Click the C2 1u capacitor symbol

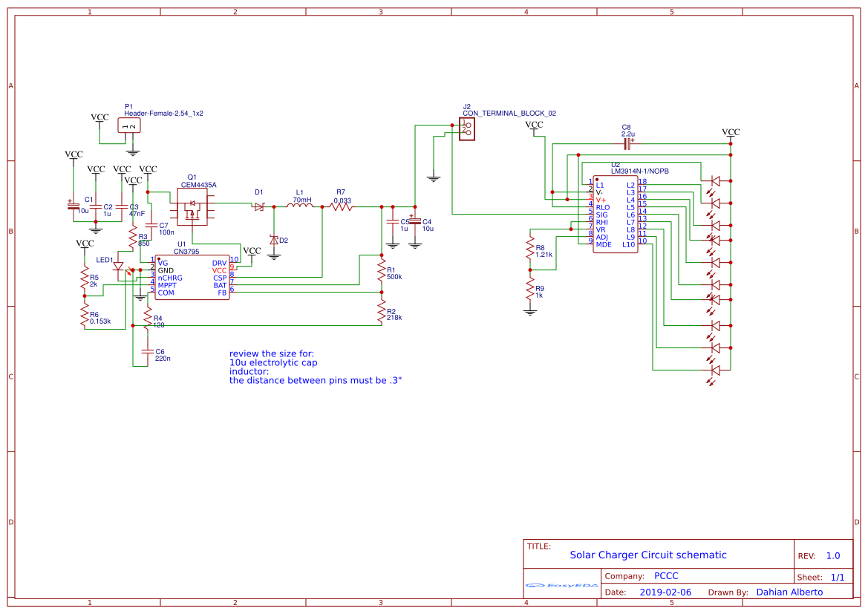point(96,206)
